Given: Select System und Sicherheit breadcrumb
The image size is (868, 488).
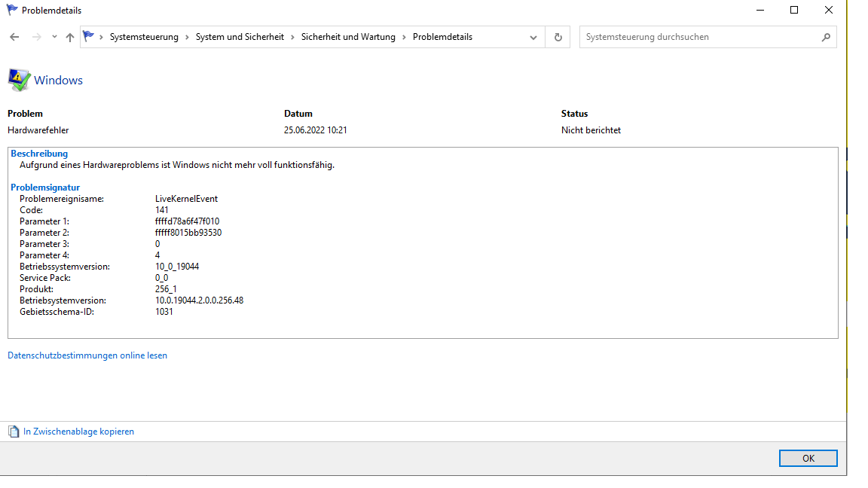Looking at the screenshot, I should pos(240,37).
